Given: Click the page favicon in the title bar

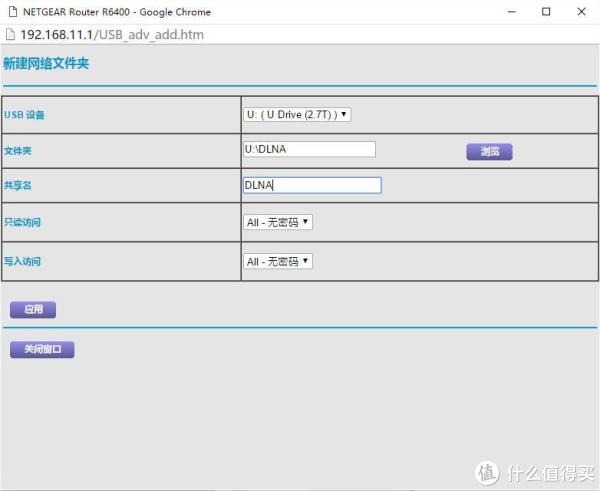Looking at the screenshot, I should pyautogui.click(x=11, y=12).
